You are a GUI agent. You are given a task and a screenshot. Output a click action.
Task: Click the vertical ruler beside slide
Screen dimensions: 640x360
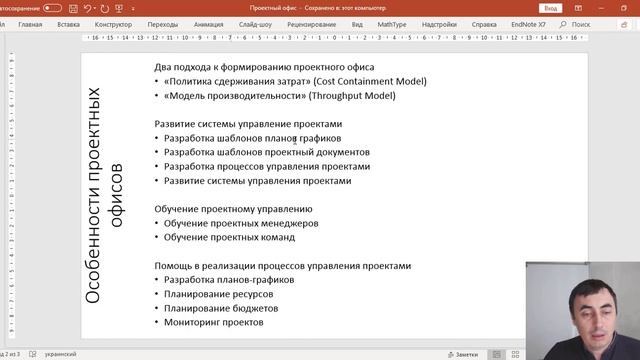12,195
